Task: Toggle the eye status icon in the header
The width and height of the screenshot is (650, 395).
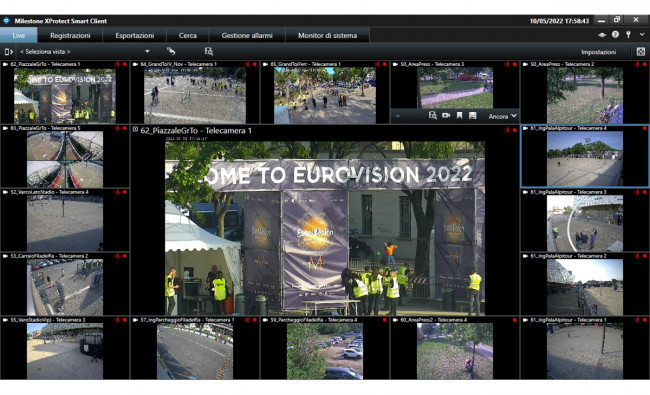Action: (602, 35)
